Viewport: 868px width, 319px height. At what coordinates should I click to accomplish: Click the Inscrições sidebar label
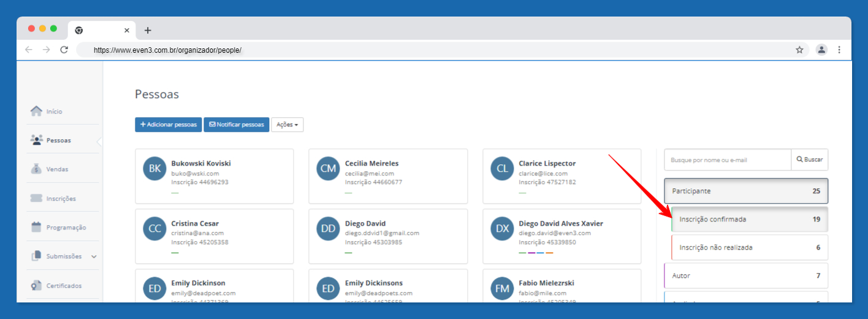click(x=61, y=199)
